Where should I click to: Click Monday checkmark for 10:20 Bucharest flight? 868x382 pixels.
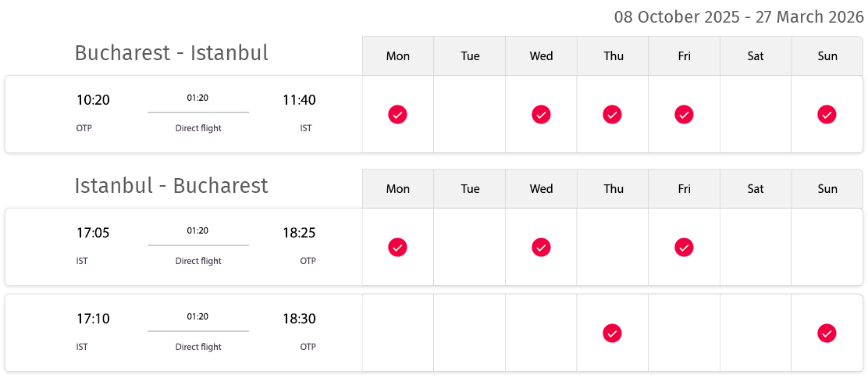pos(397,115)
